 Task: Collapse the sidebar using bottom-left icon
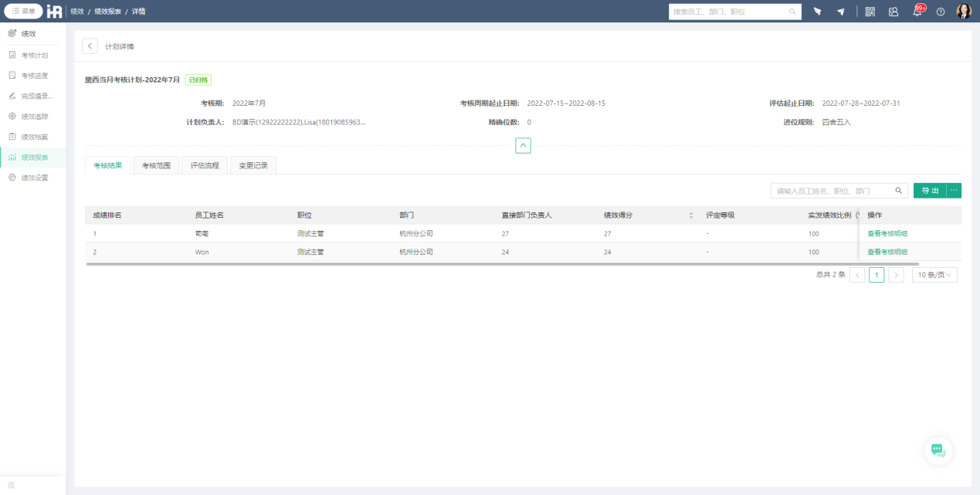pos(11,485)
